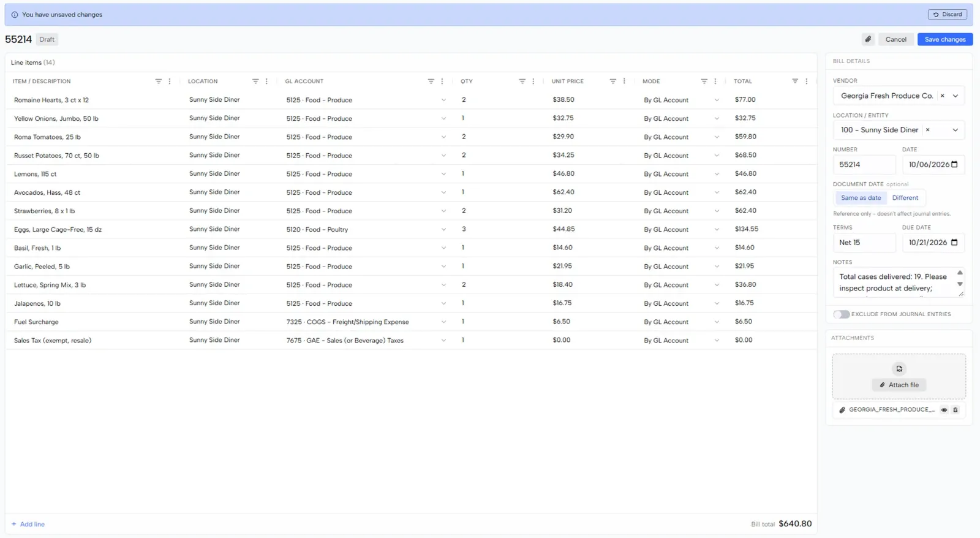
Task: Open GL Account dropdown for Fuel Surcharge row
Action: [x=443, y=322]
